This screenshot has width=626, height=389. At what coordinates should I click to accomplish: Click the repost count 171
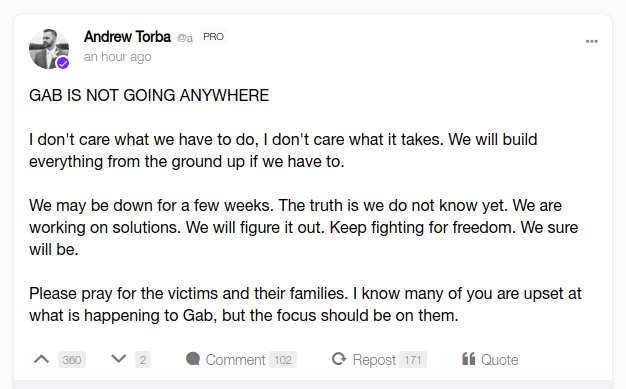[413, 360]
